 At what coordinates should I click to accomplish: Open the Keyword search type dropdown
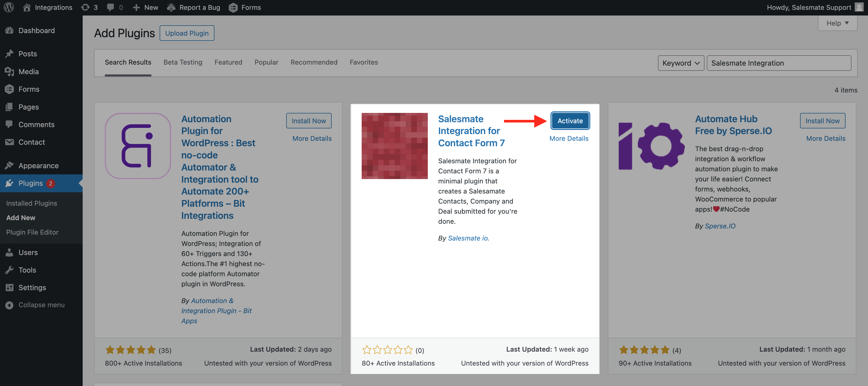[x=681, y=63]
